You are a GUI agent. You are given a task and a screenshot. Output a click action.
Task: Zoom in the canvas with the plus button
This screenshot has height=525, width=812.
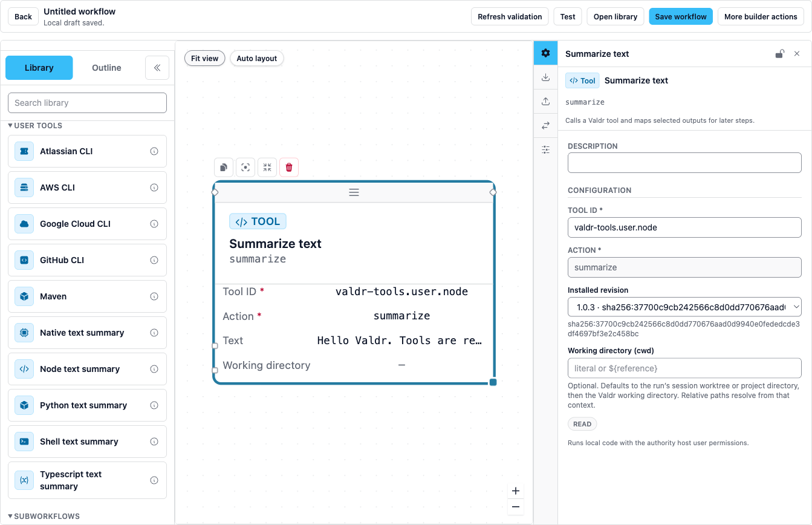click(x=516, y=491)
